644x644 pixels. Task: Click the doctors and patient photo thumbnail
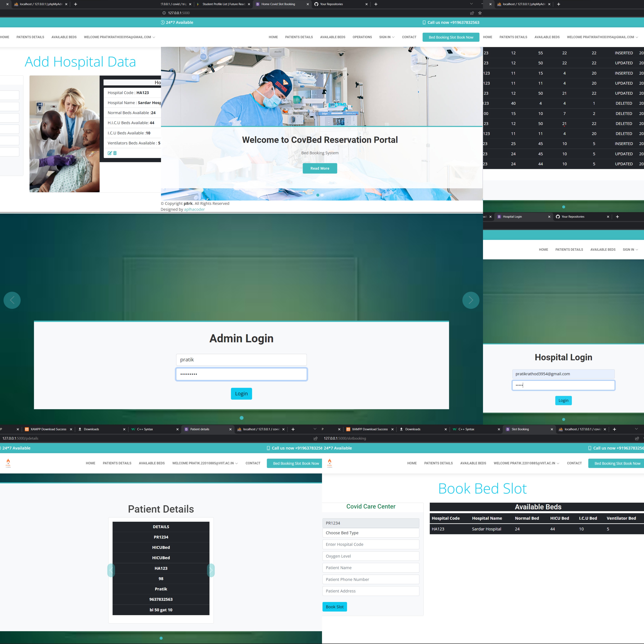click(x=64, y=134)
